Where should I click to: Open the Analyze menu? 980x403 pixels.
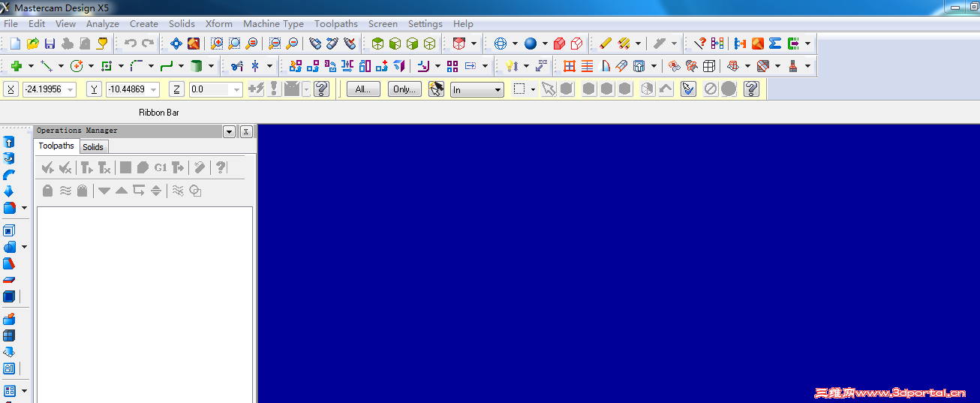[x=103, y=24]
